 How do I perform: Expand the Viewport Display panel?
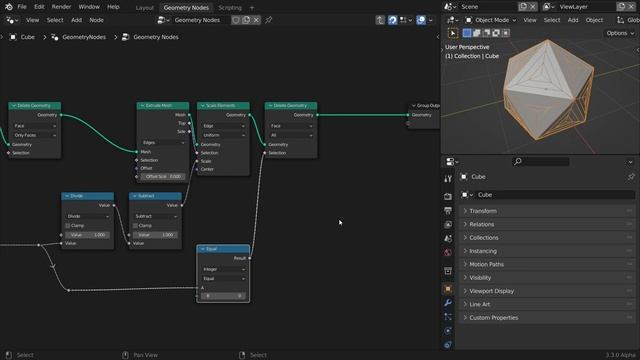pos(547,291)
